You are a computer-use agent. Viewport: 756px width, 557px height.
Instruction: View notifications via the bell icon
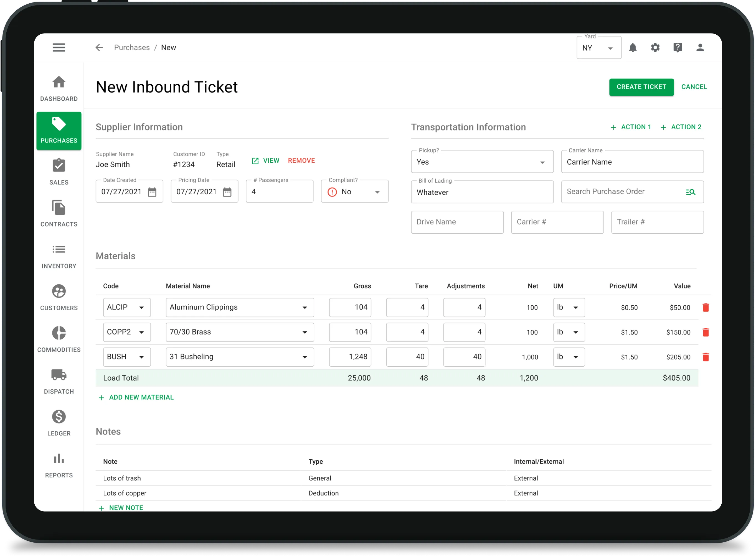pyautogui.click(x=633, y=48)
